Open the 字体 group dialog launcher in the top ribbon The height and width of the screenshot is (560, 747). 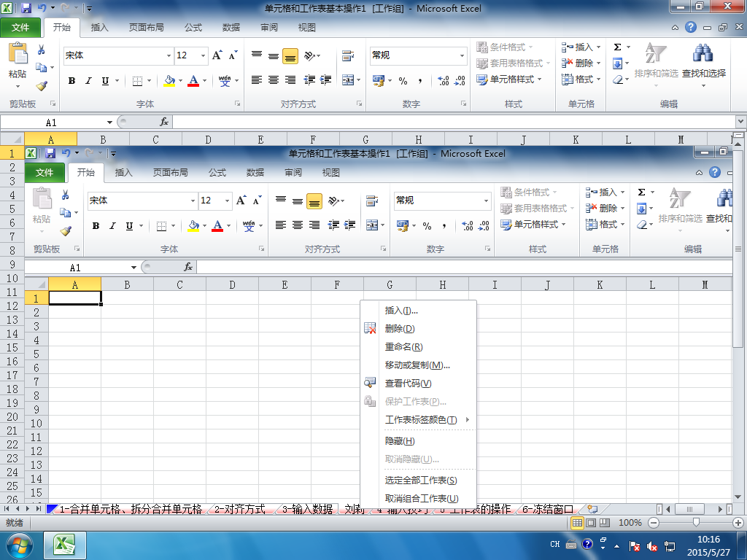(x=237, y=104)
